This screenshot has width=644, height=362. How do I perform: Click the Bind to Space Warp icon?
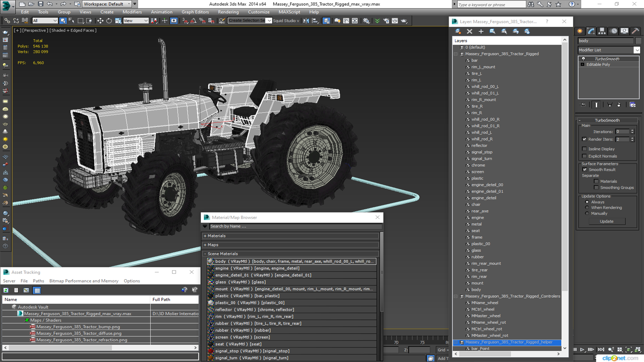(x=25, y=21)
